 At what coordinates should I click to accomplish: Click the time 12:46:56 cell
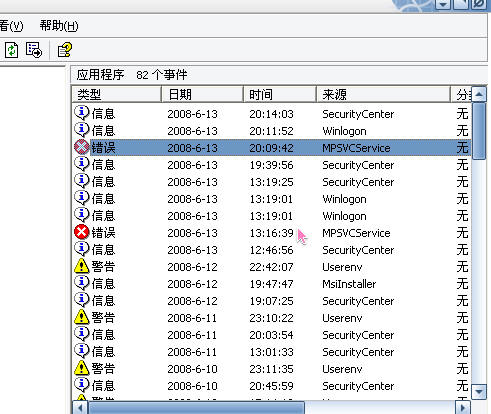(271, 250)
